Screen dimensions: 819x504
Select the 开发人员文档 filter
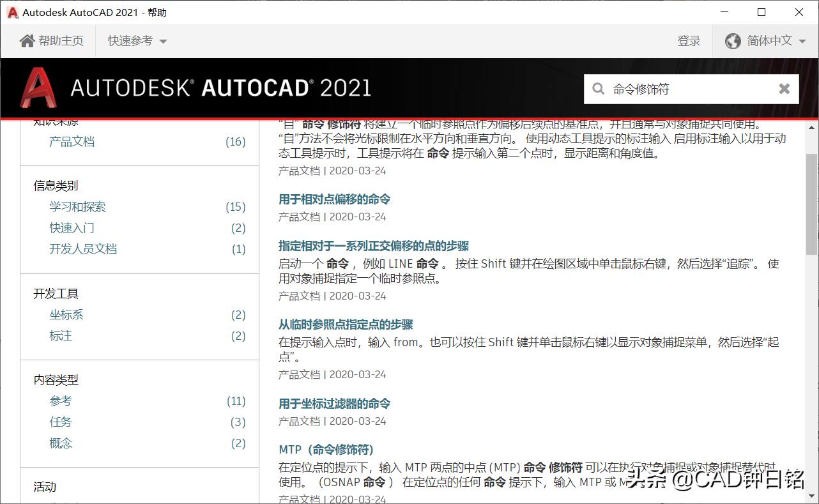click(x=83, y=249)
